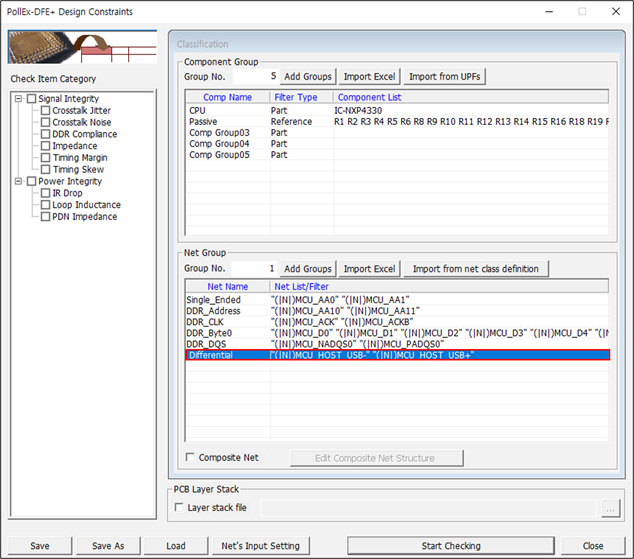Select the DDR_CLK net group row
The height and width of the screenshot is (559, 634).
tap(206, 322)
